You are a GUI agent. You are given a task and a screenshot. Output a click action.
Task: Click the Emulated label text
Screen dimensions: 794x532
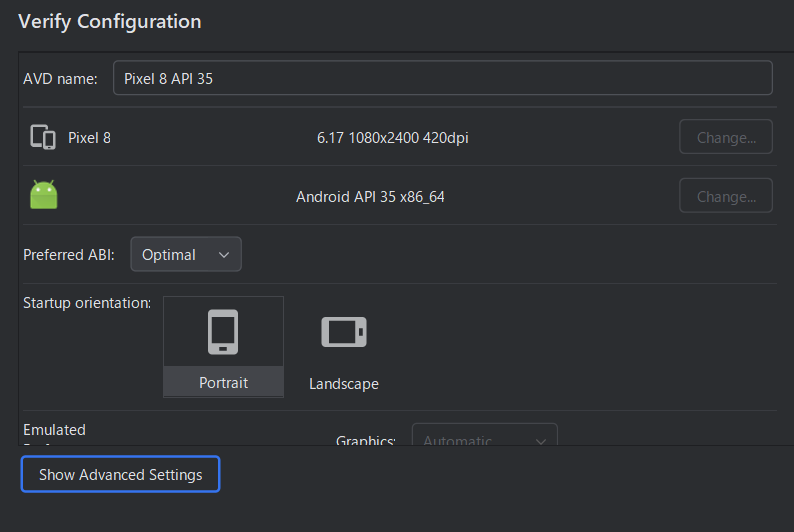tap(55, 430)
